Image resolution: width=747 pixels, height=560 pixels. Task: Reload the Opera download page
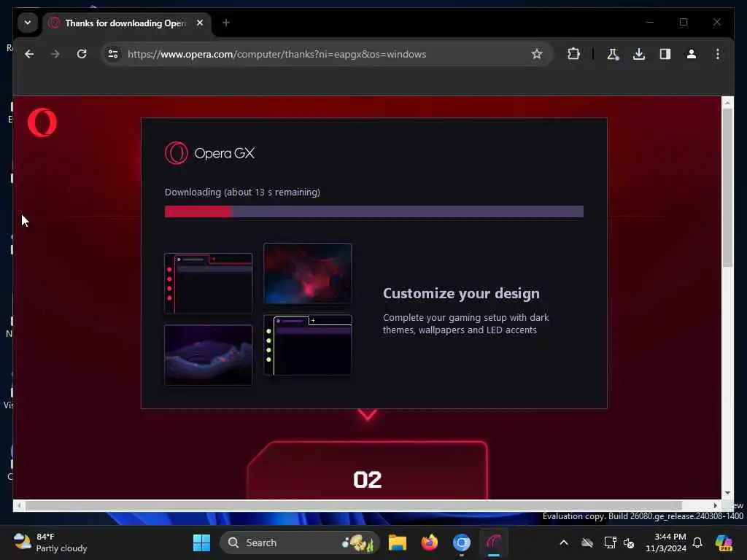[x=82, y=54]
